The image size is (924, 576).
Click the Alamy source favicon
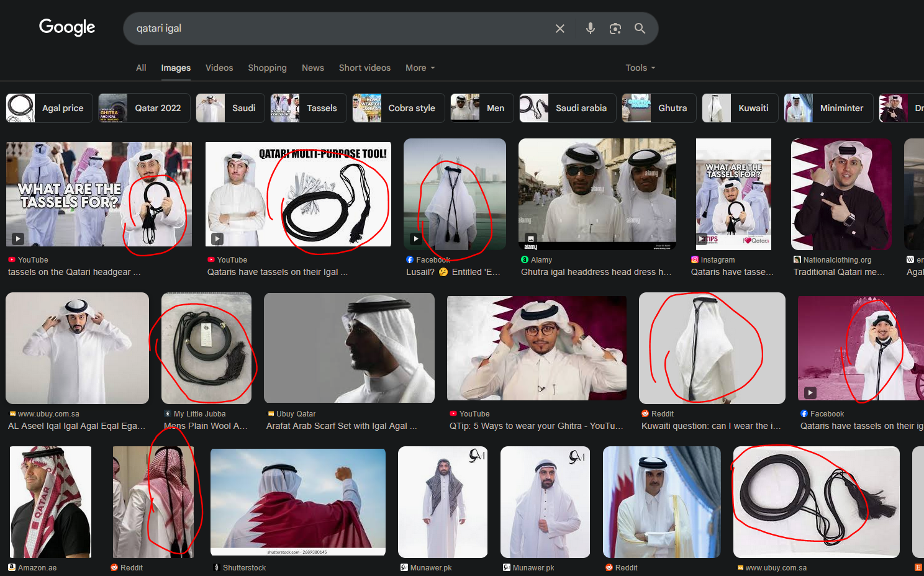click(525, 260)
